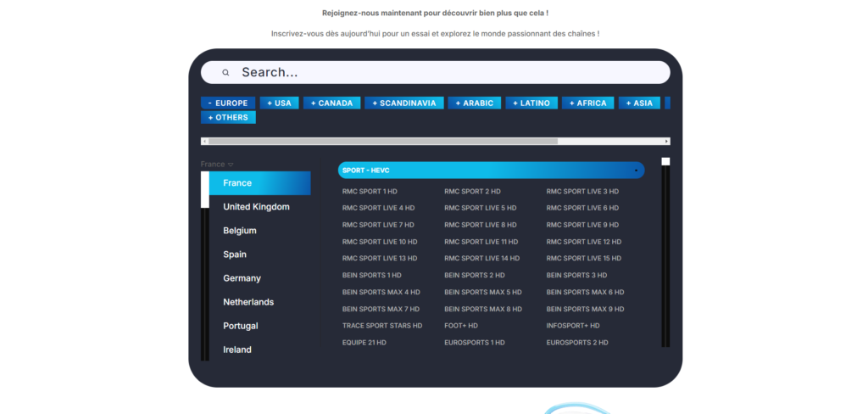Click channel BEIN SPORTS MAX 6 HD
Image resolution: width=868 pixels, height=414 pixels.
[x=585, y=292]
